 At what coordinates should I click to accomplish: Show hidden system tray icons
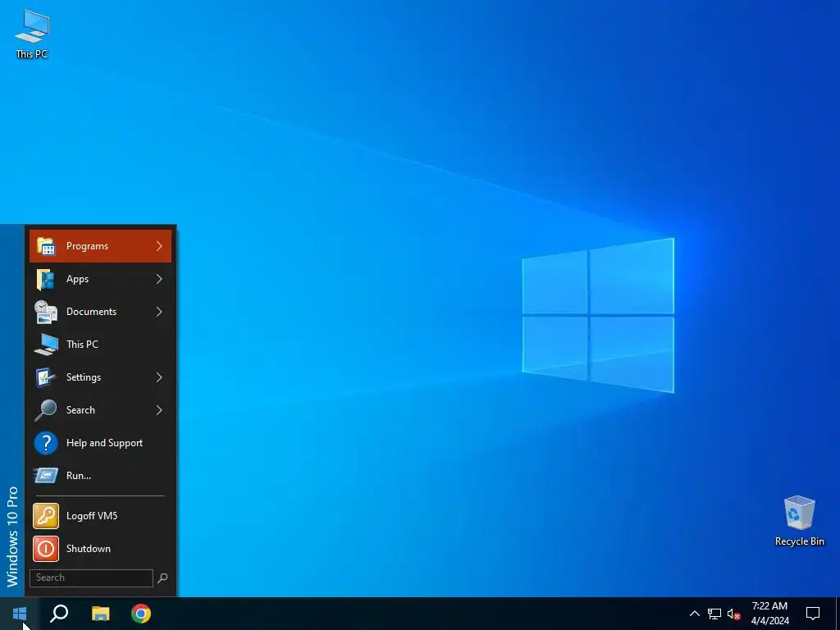(694, 614)
